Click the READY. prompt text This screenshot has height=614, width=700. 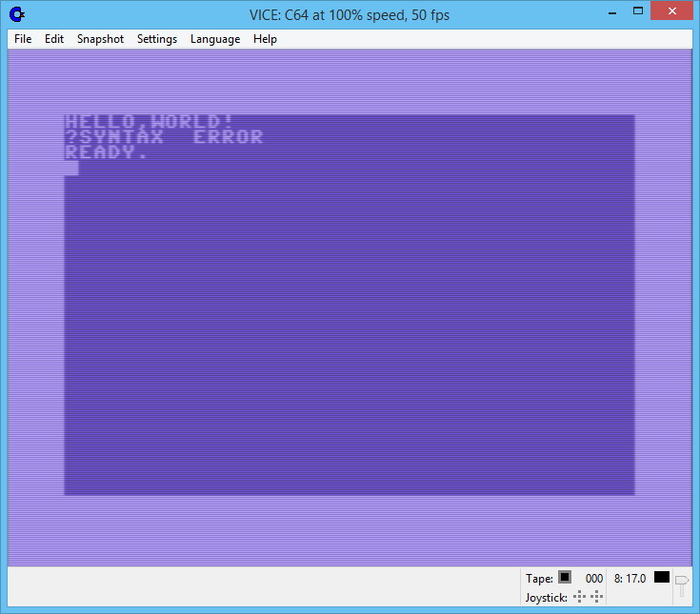coord(106,152)
